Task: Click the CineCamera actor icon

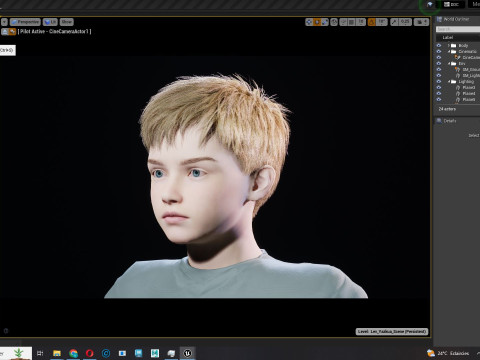Action: coord(458,57)
